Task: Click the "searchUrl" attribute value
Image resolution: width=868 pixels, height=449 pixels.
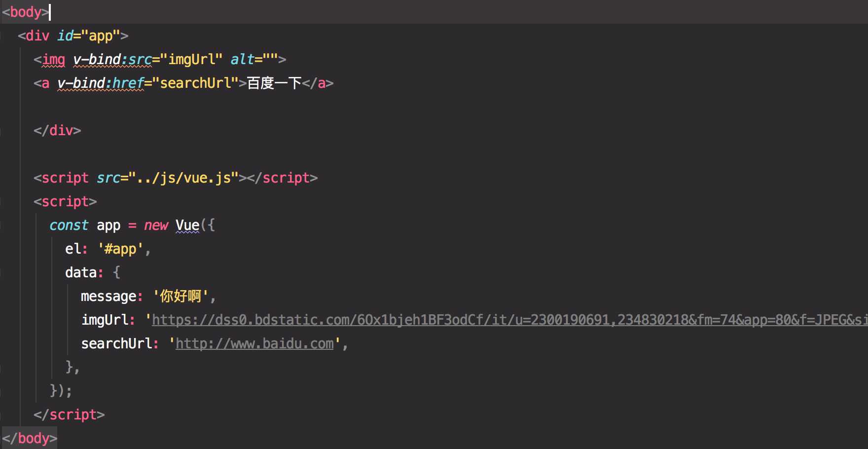Action: [195, 83]
